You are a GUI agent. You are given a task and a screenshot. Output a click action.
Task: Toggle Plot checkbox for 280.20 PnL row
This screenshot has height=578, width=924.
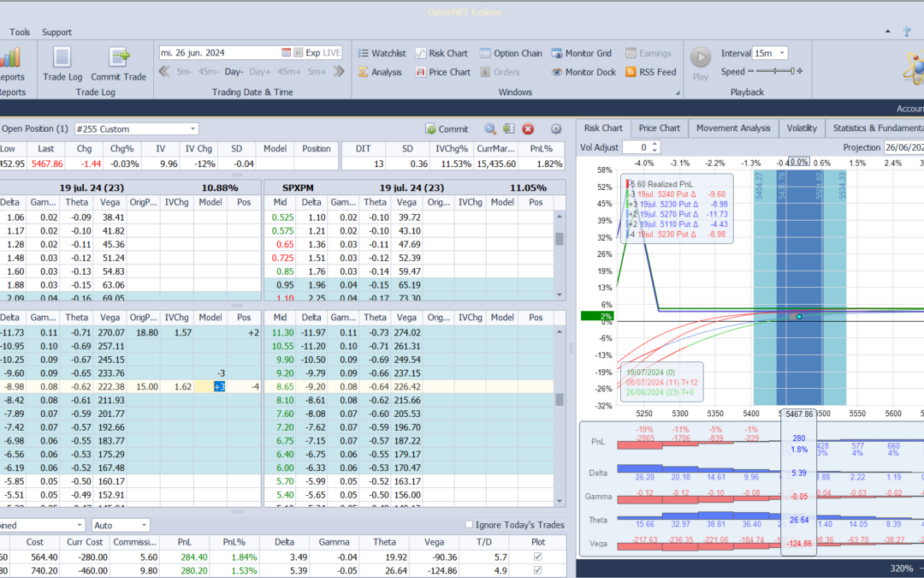(536, 570)
